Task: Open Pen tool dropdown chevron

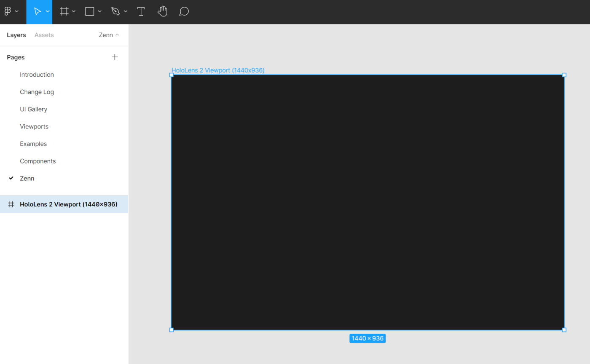Action: tap(126, 11)
